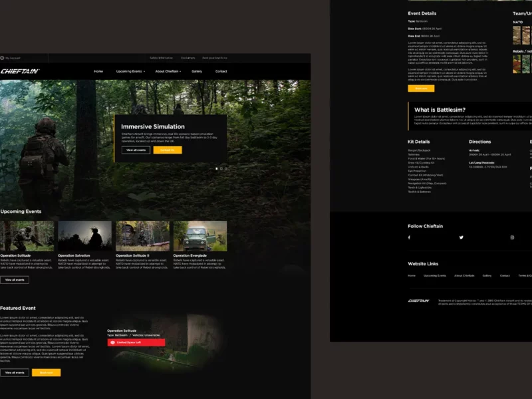532x399 pixels.
Task: Click the Kit Details heading
Action: coord(419,142)
